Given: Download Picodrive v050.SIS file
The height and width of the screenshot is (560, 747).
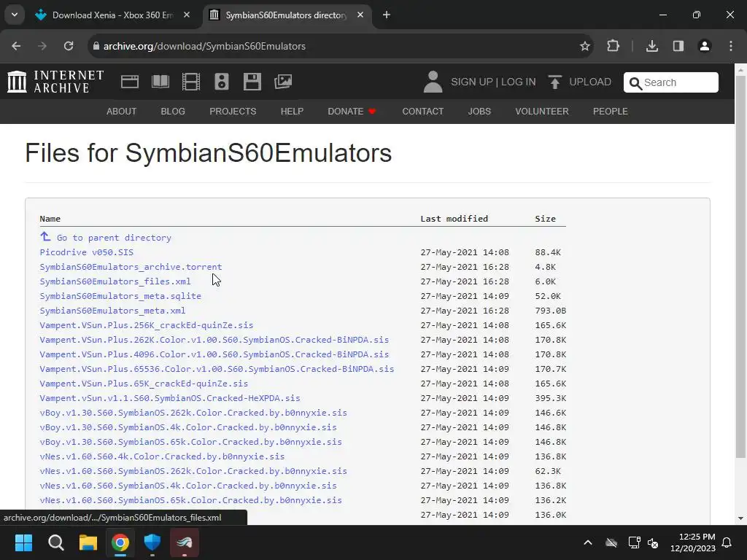Looking at the screenshot, I should tap(86, 252).
